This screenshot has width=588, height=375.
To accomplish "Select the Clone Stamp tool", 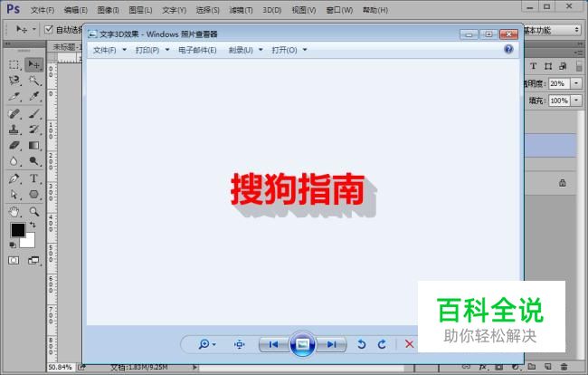I will click(x=14, y=130).
